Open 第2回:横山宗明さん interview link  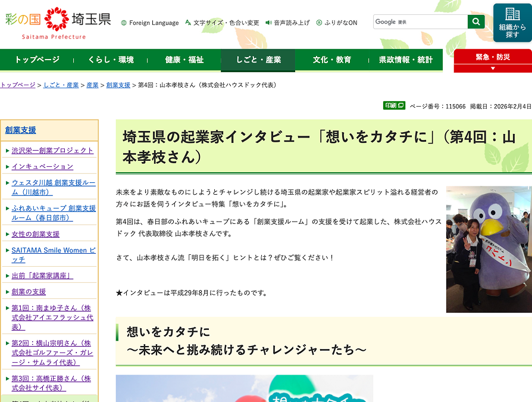[x=52, y=353]
